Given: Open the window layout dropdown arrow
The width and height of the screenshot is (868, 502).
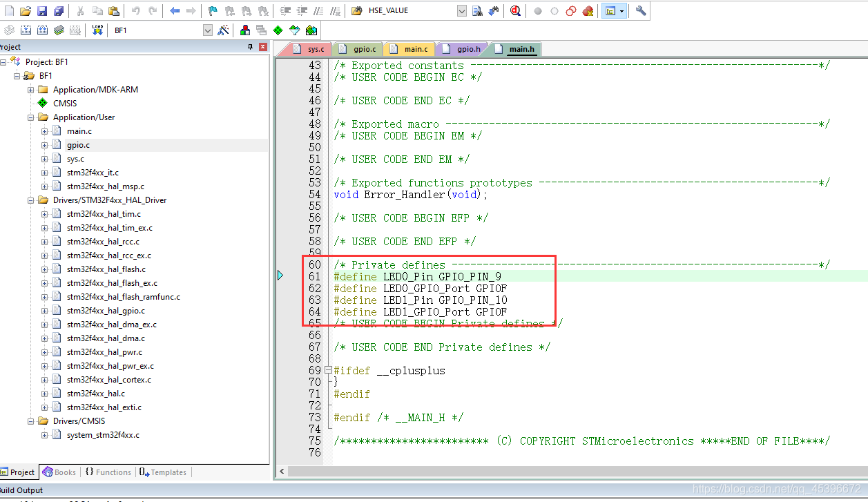Looking at the screenshot, I should 621,11.
